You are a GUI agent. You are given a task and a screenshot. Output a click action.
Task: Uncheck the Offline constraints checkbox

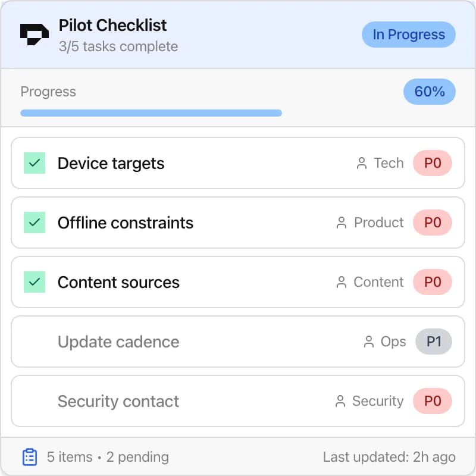click(x=34, y=223)
